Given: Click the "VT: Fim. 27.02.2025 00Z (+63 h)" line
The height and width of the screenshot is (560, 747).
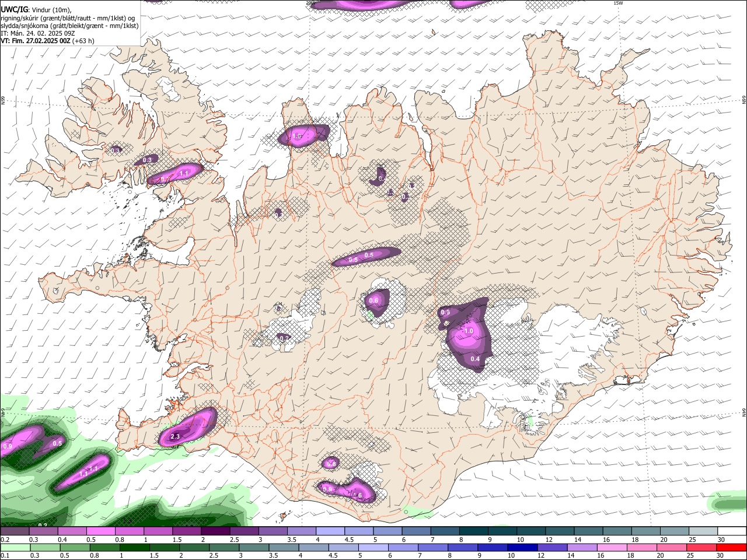Looking at the screenshot, I should click(47, 41).
